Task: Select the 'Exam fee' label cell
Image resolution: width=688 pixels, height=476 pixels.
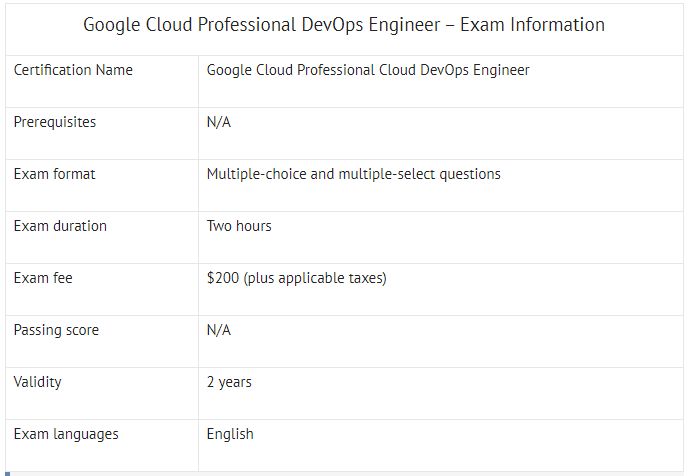Action: click(43, 278)
